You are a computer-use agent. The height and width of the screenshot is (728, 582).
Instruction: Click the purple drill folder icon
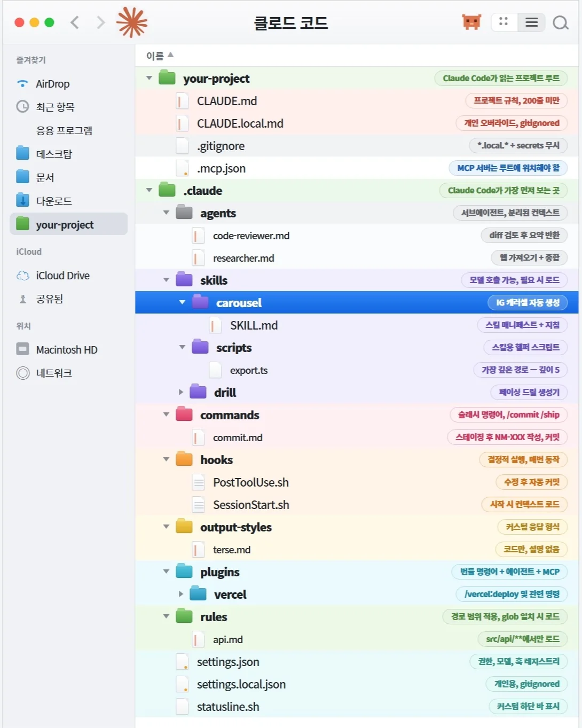pos(198,392)
